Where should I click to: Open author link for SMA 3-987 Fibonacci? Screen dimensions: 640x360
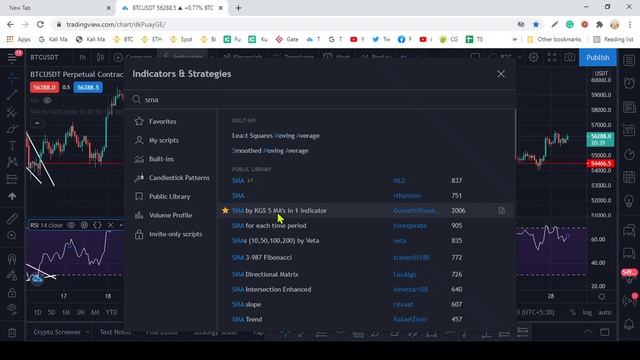pos(411,258)
